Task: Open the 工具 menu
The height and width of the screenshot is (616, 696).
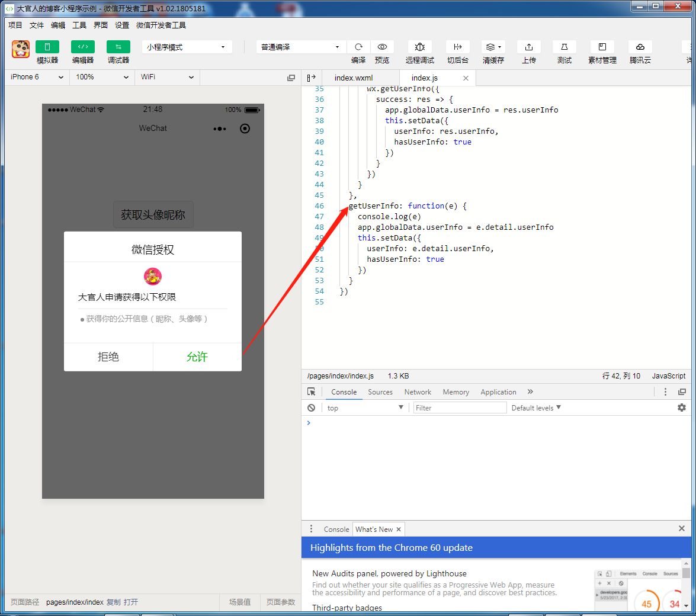Action: (79, 25)
